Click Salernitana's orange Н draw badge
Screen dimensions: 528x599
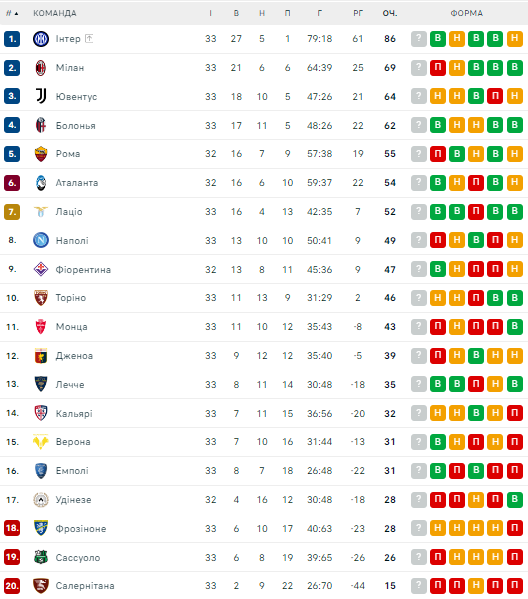coord(476,586)
